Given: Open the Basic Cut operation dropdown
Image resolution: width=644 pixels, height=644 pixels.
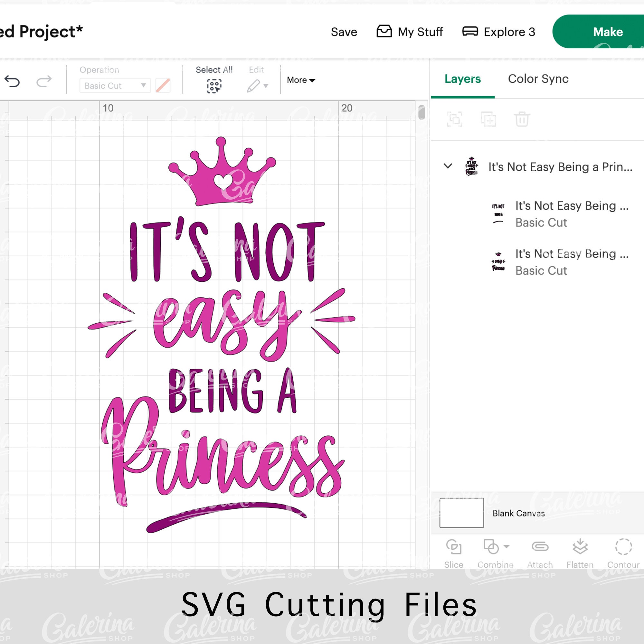Looking at the screenshot, I should 115,86.
